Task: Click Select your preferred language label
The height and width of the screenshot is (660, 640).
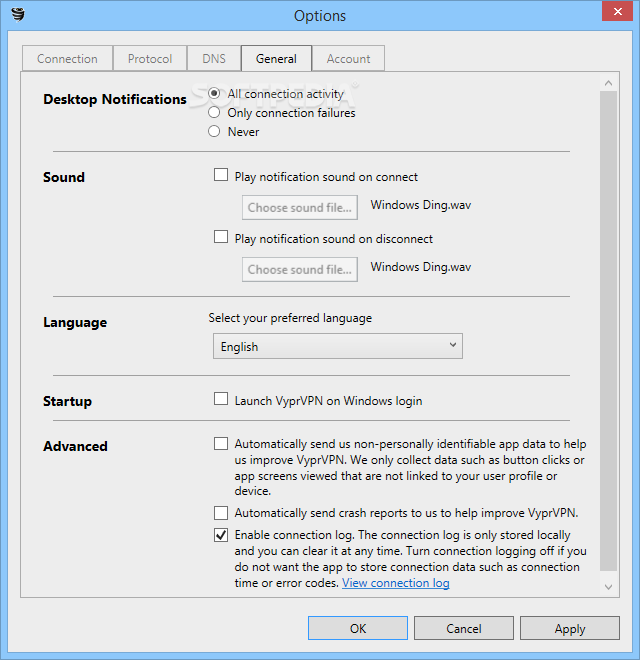Action: 290,318
